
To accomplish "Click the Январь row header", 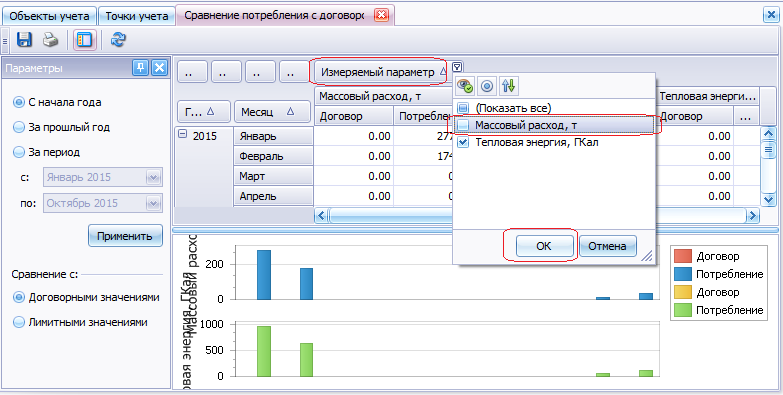I will pos(274,136).
